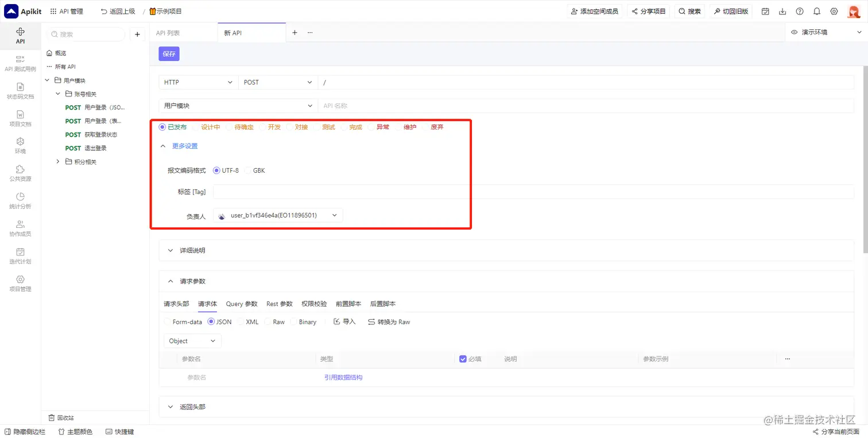Open the API section in sidebar
Screen dimensions: 868x438
(x=20, y=36)
